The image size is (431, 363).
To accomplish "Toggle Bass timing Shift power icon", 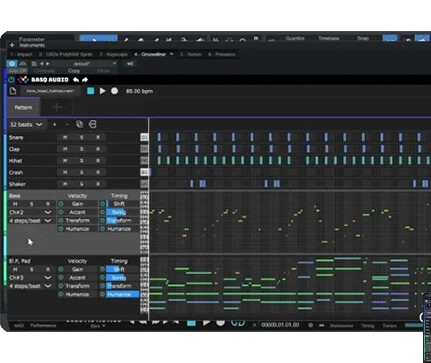I will point(102,204).
